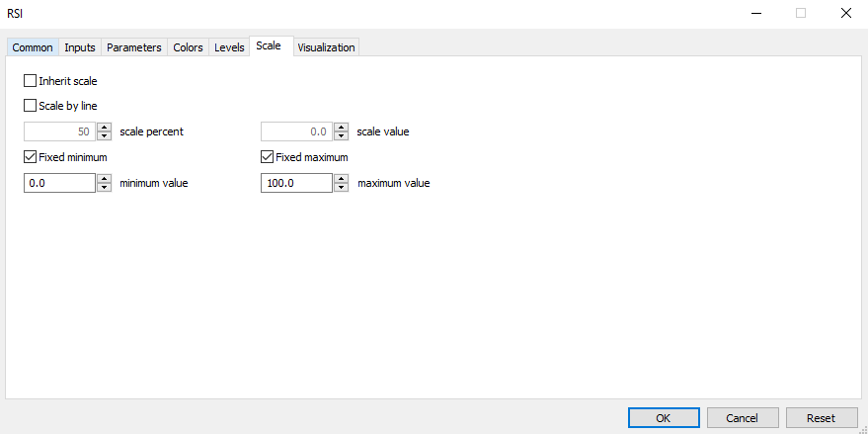Increase minimum value with up arrow
Viewport: 868px width, 434px height.
click(104, 179)
